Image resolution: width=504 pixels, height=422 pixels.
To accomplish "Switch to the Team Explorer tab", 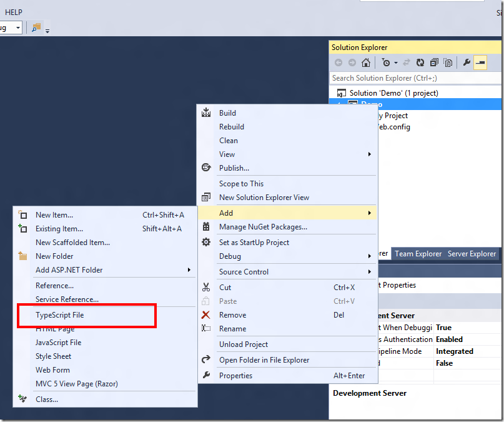I will coord(418,253).
